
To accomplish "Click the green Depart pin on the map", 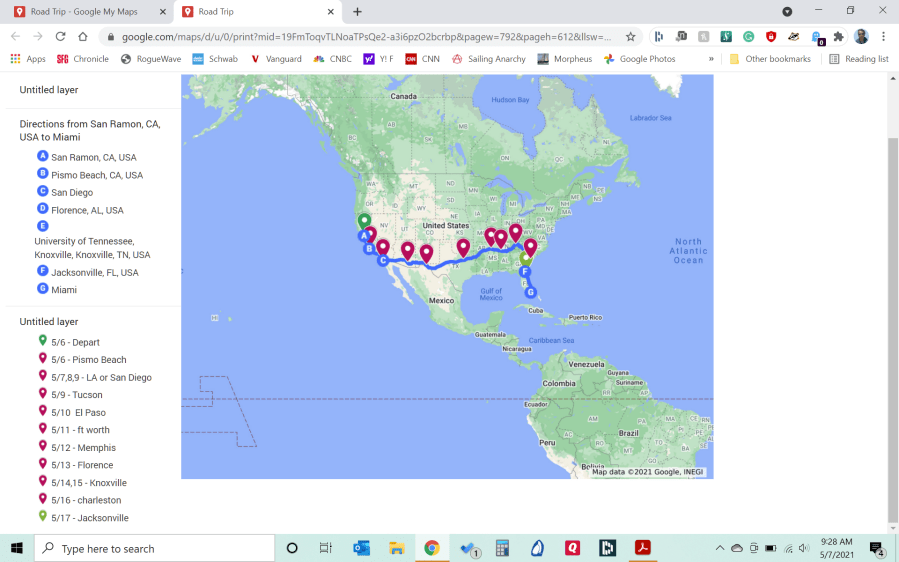I will [x=364, y=221].
